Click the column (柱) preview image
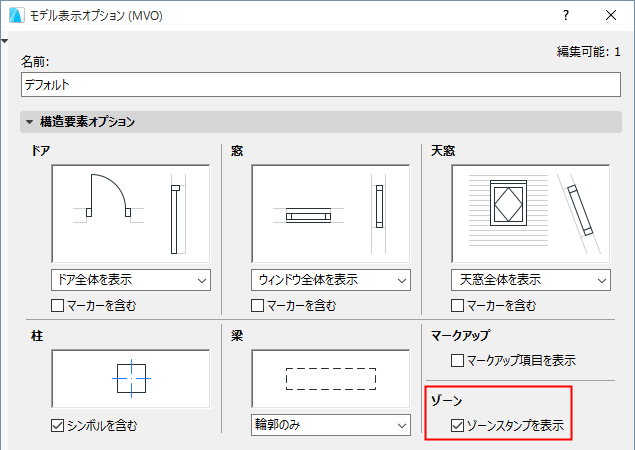This screenshot has width=635, height=450. [x=131, y=379]
